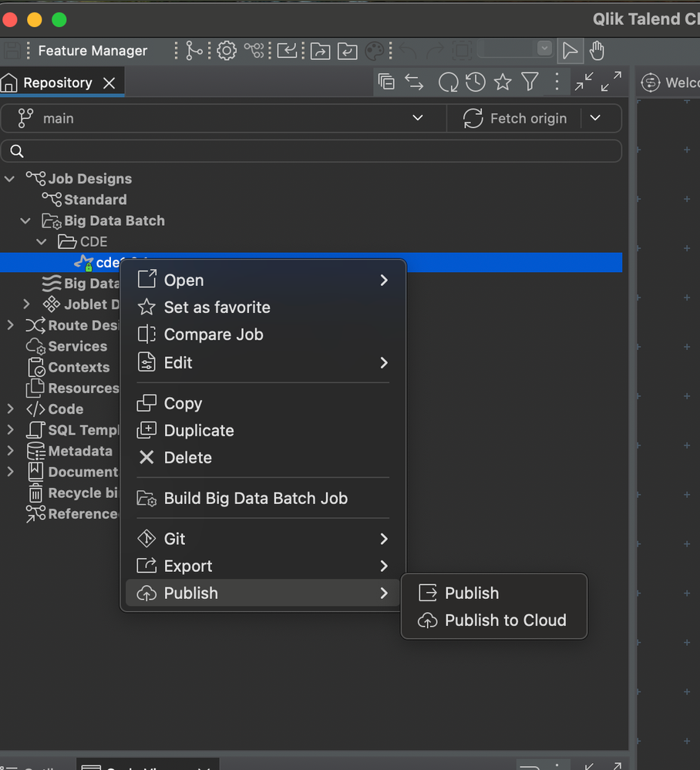Click the undo arrow icon
Image resolution: width=700 pixels, height=770 pixels.
tap(408, 51)
